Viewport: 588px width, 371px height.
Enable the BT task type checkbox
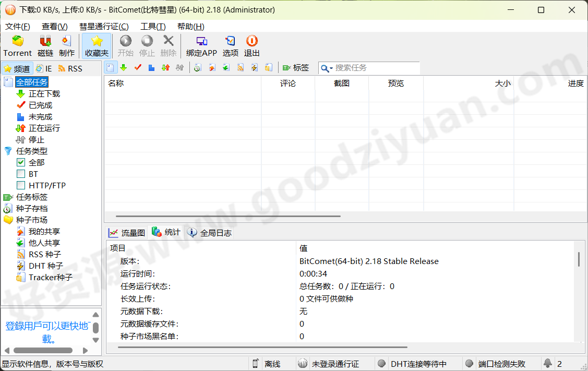21,174
